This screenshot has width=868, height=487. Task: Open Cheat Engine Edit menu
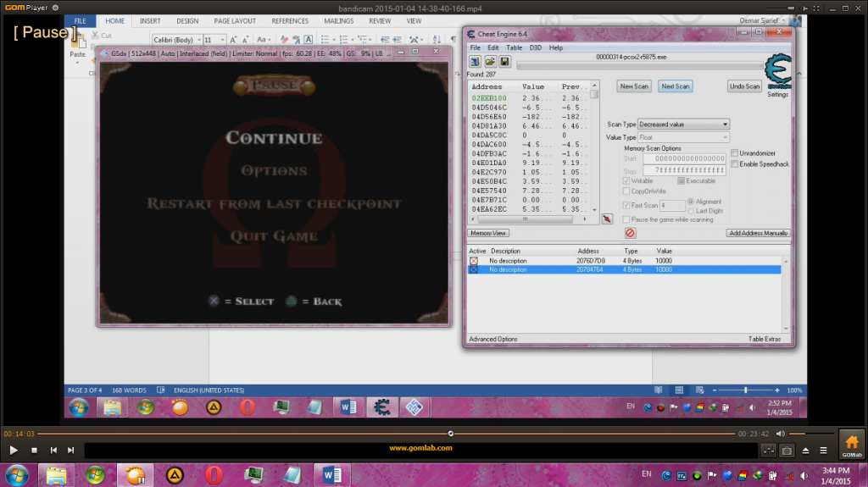click(492, 47)
